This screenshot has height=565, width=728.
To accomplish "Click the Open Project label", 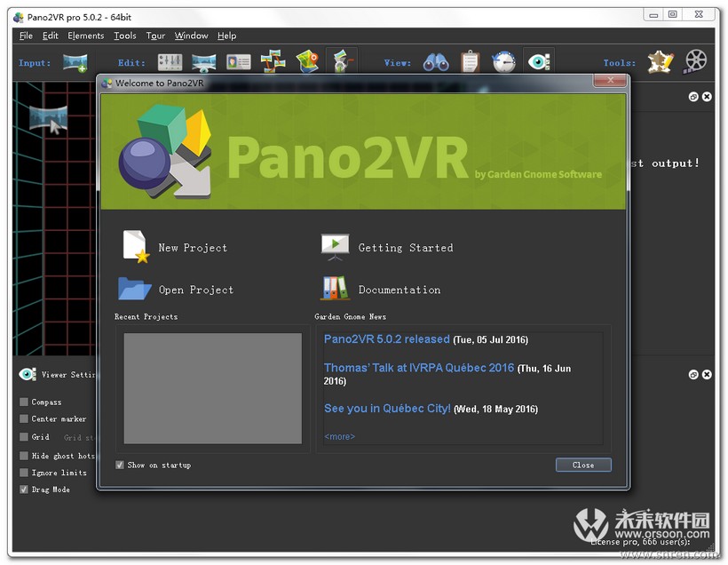I will coord(196,290).
